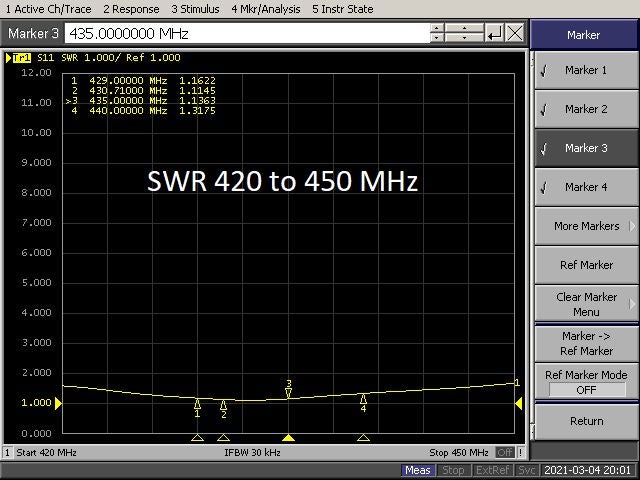Click marker 4 triangle on the trace

click(363, 398)
